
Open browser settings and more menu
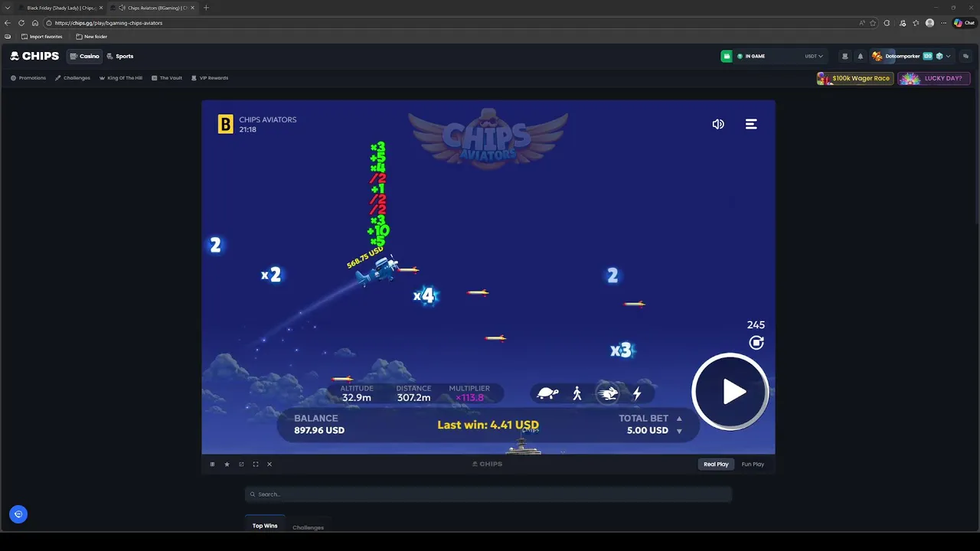[944, 23]
